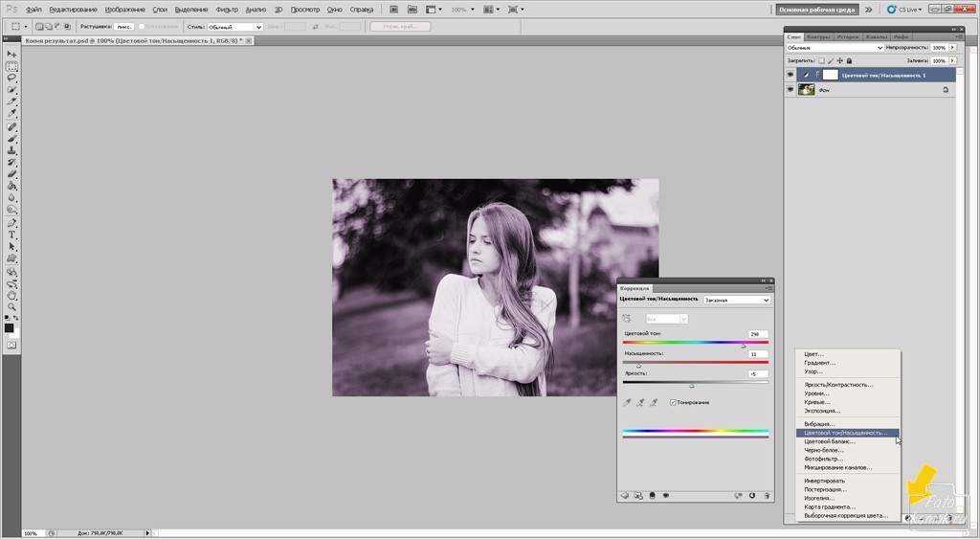Open the Стиль Обычный dropdown
This screenshot has width=980, height=539.
[x=235, y=27]
